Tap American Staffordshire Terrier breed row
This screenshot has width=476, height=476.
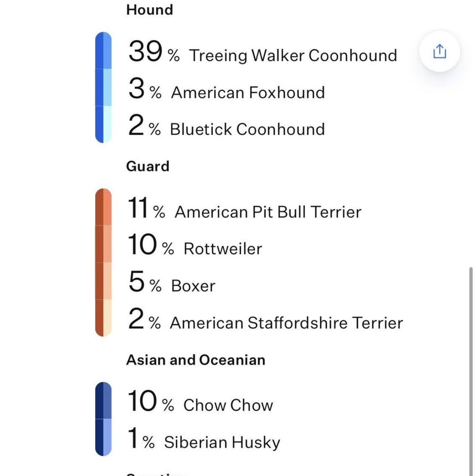pyautogui.click(x=286, y=322)
